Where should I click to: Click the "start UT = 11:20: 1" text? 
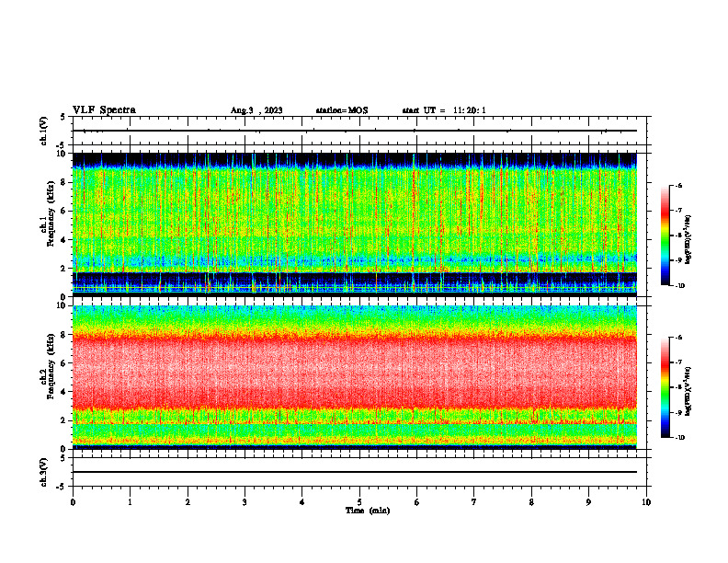(444, 110)
